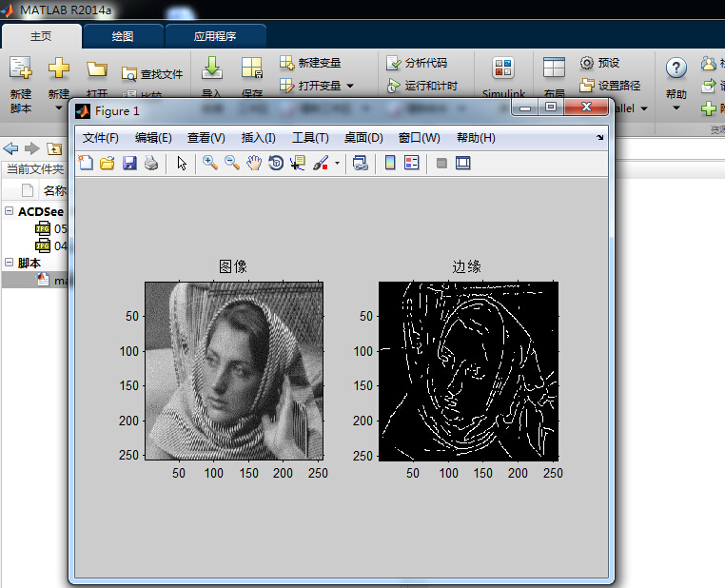Click 帮助 question mark icon

pyautogui.click(x=676, y=68)
